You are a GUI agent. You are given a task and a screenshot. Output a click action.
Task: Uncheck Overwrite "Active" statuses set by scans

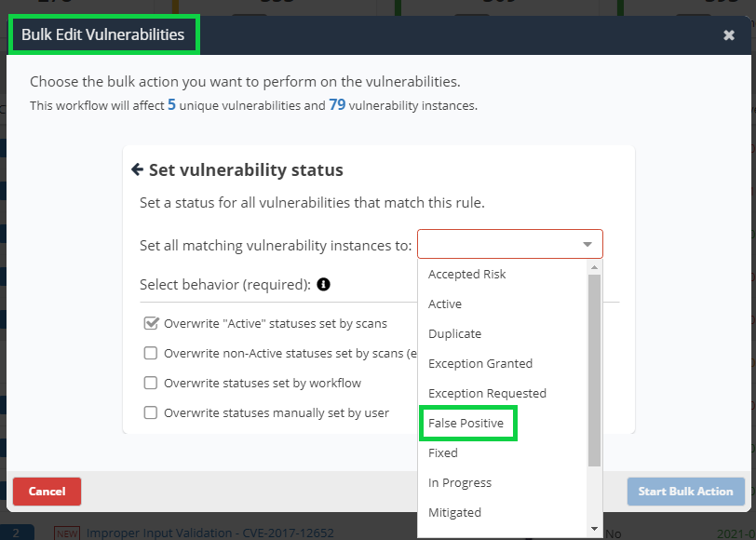coord(151,323)
